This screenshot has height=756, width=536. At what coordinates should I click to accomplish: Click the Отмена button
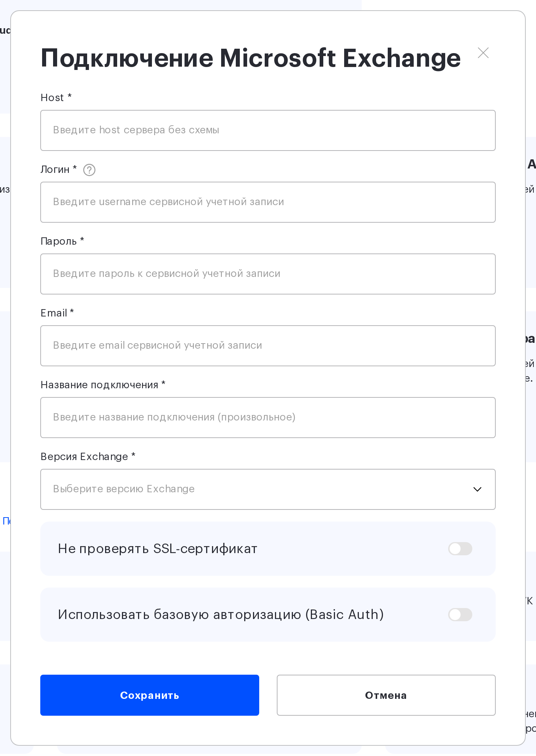(x=386, y=695)
